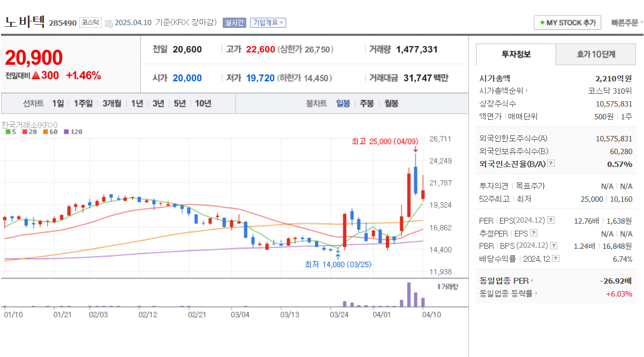Click the orange 60-day moving average swatch
Image resolution: width=644 pixels, height=357 pixels.
click(x=46, y=132)
